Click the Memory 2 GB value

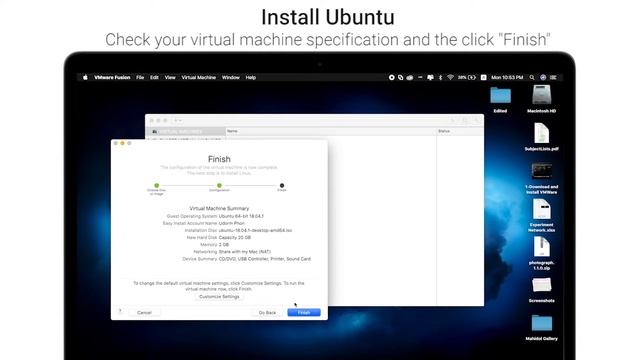[224, 244]
